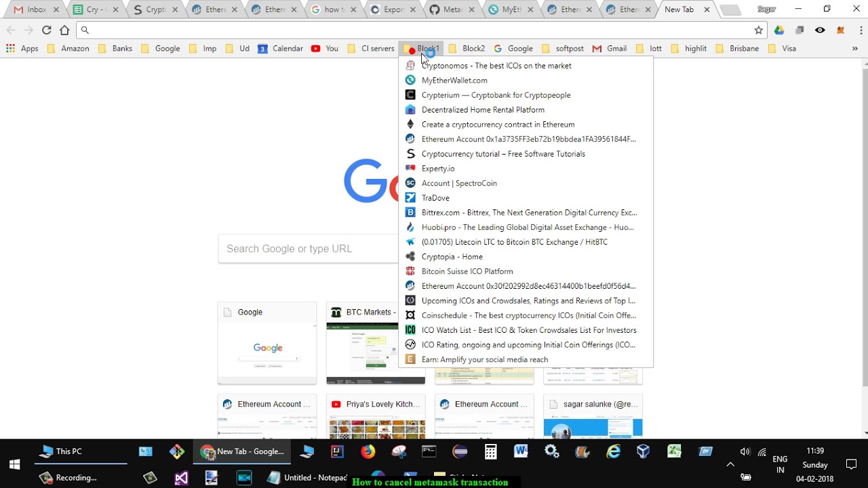Viewport: 868px width, 488px height.
Task: Open Google bookmark with G logo
Action: tap(513, 49)
